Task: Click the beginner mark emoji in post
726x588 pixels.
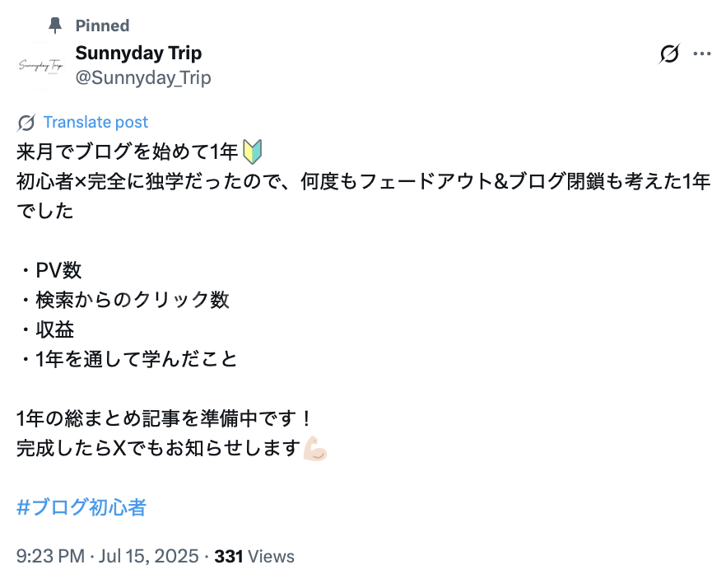Action: 252,152
